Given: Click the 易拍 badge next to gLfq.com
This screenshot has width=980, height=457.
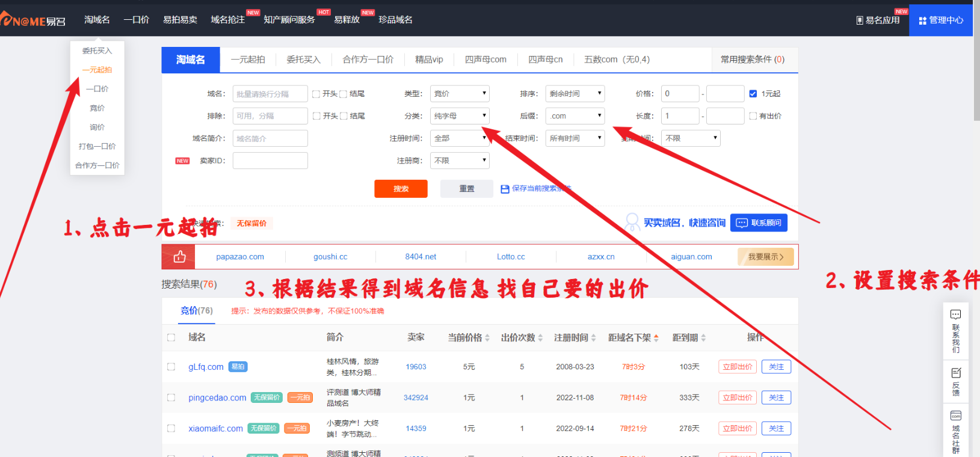Looking at the screenshot, I should click(x=238, y=367).
